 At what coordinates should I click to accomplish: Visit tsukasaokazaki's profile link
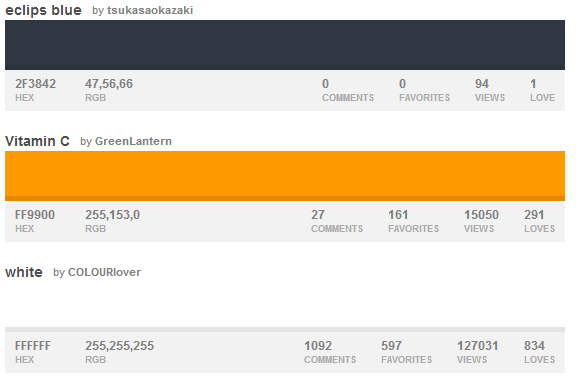[x=150, y=10]
